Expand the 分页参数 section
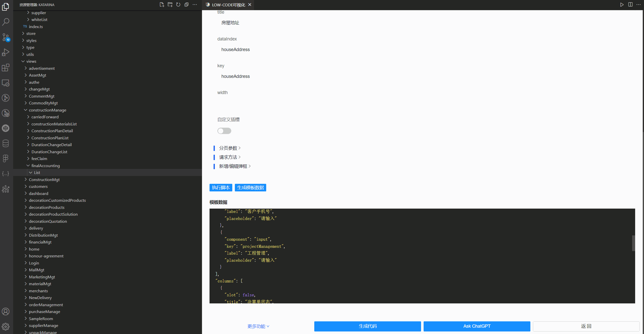This screenshot has height=334, width=644. pyautogui.click(x=230, y=148)
